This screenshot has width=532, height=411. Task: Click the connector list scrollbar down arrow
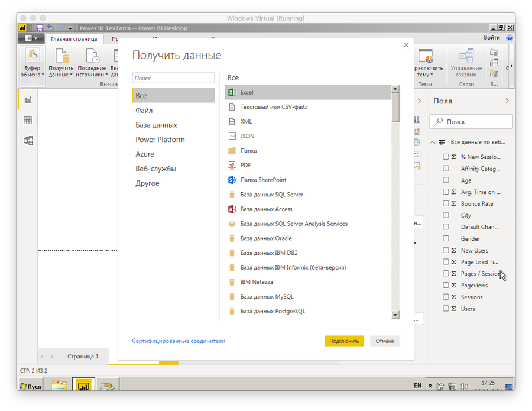(x=395, y=315)
